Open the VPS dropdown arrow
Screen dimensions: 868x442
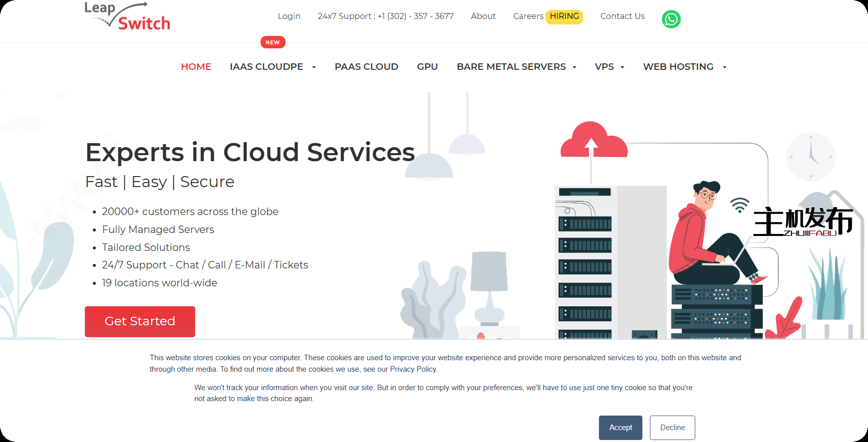[622, 67]
